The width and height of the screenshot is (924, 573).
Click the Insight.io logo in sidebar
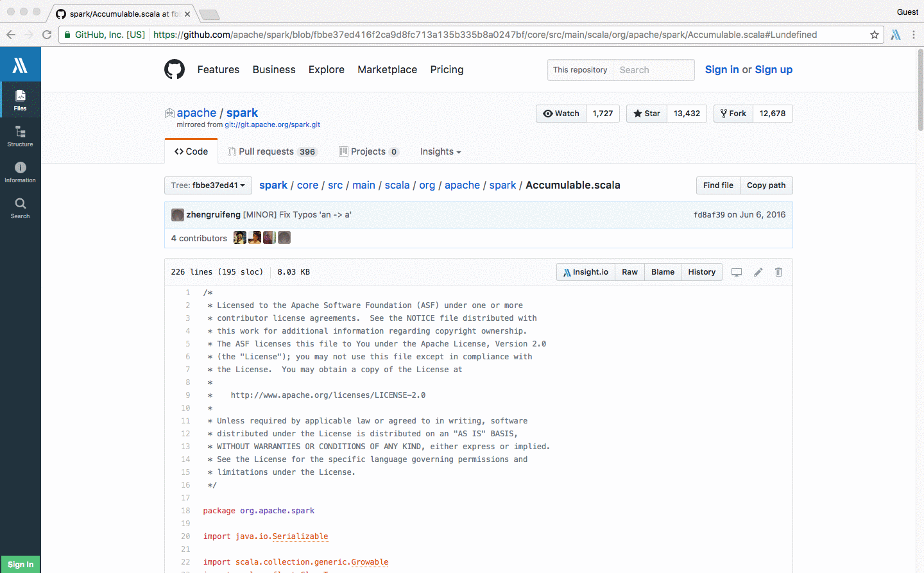[21, 65]
